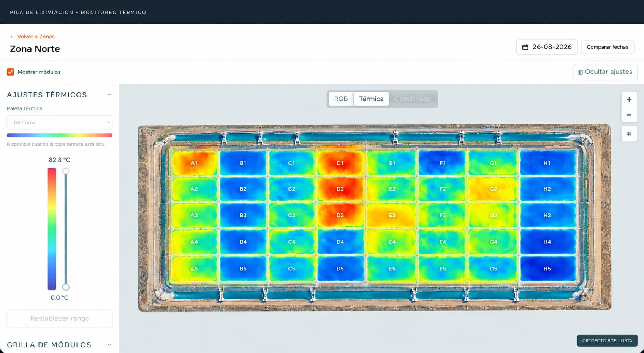The image size is (644, 353).
Task: Select module A3 on the thermal map
Action: pos(194,216)
